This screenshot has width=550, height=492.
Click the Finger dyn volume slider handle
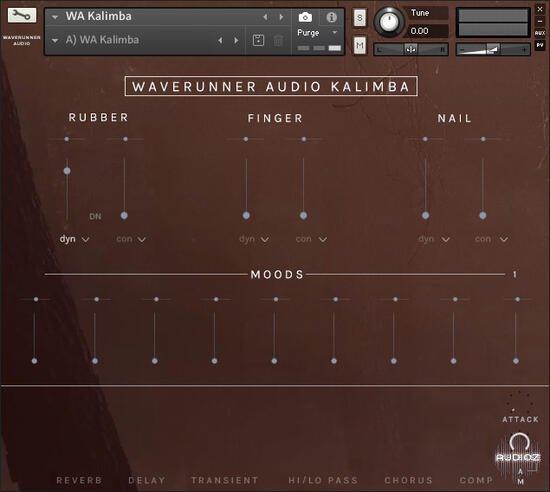[x=246, y=215]
